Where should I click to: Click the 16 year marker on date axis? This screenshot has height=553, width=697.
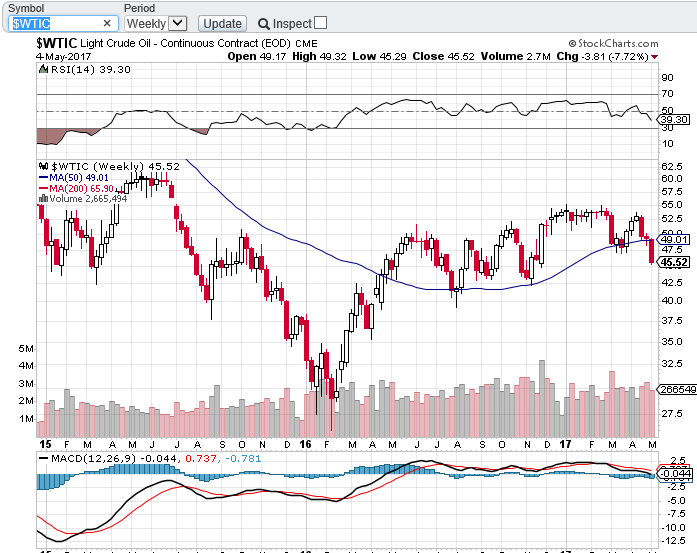pos(305,444)
